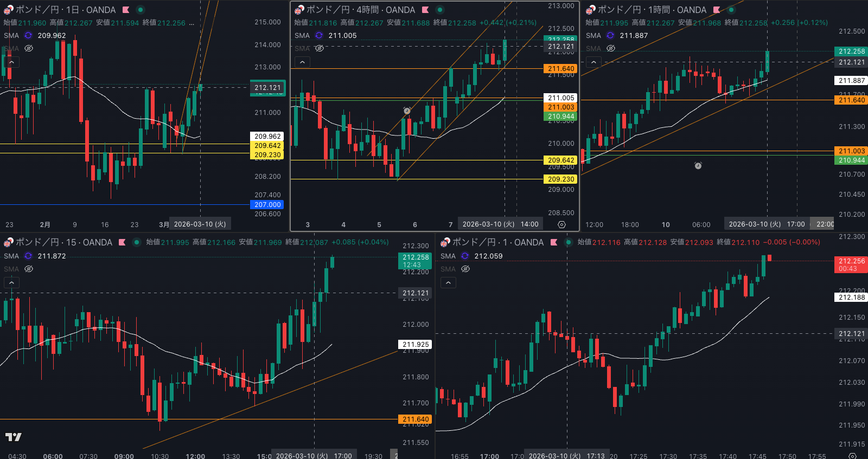
Task: Collapse the indicator legend on the 15-minute chart
Action: point(11,282)
